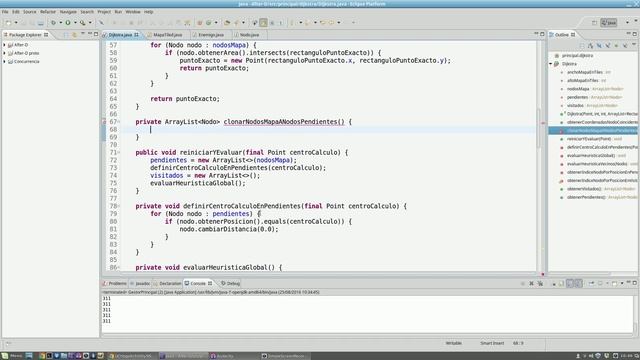Open the Refactor menu
This screenshot has height=360, width=640.
point(48,12)
